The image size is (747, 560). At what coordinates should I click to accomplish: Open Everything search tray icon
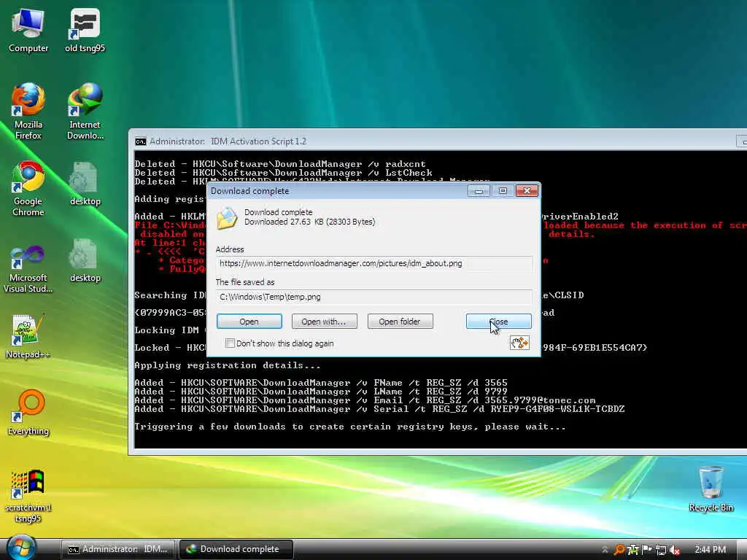coord(619,550)
